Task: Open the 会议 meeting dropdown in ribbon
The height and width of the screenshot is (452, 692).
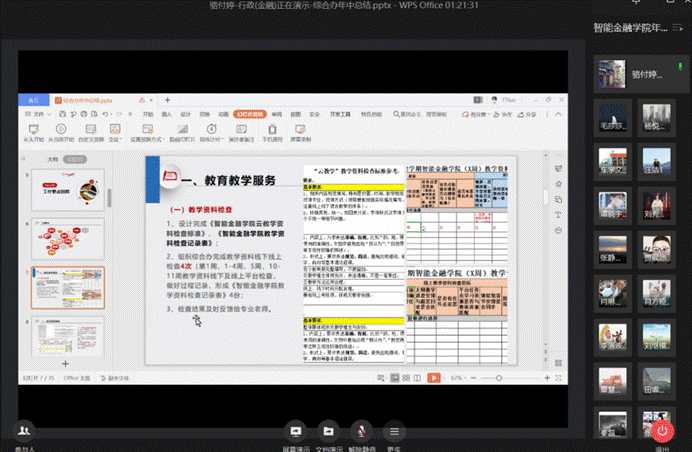Action: [x=115, y=132]
